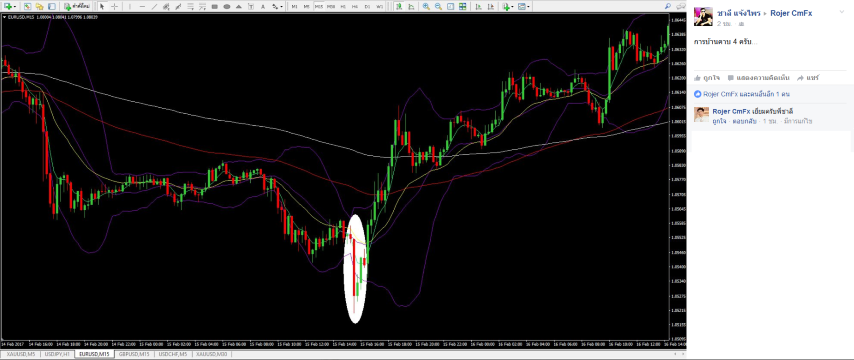This screenshot has width=854, height=360.
Task: Open tile windows grid icon
Action: coord(462,7)
